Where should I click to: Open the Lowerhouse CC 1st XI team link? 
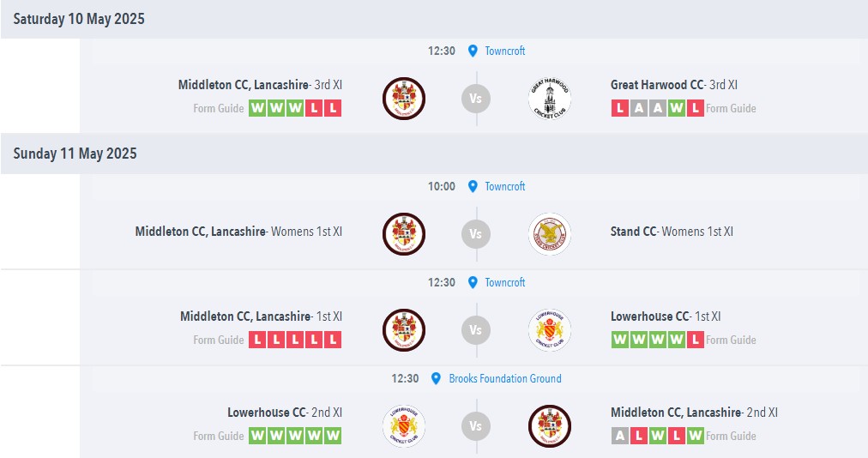coord(665,316)
